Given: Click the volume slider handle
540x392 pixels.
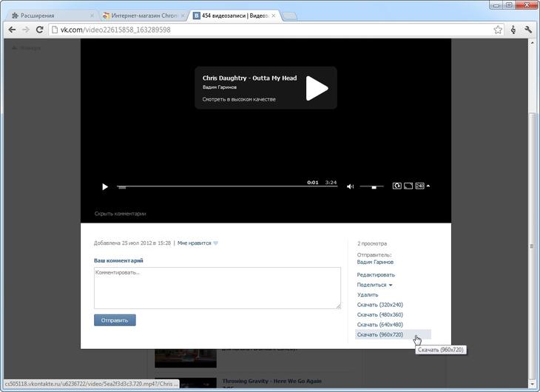Looking at the screenshot, I should pyautogui.click(x=374, y=187).
